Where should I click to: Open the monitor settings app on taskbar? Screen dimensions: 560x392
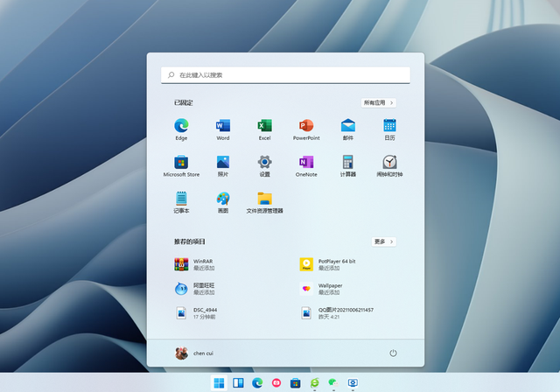click(x=353, y=383)
